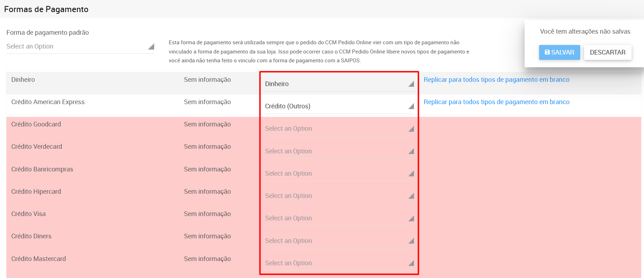644x278 pixels.
Task: Click the Você tem alterações não salvas message
Action: (x=585, y=32)
